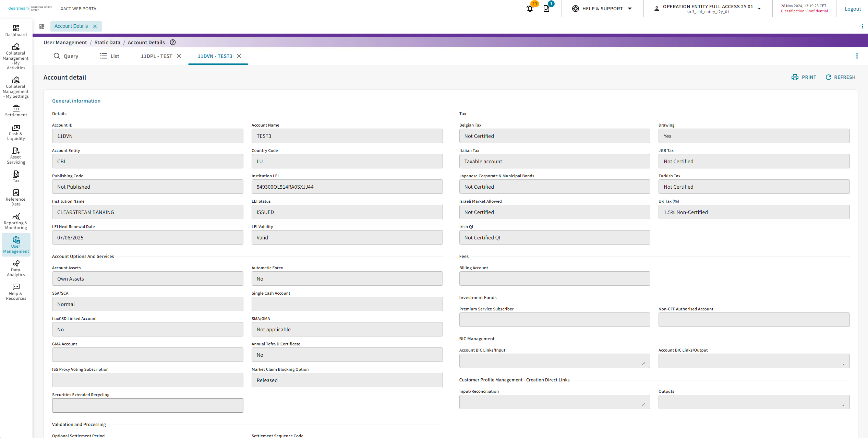Click the Securities Extended Recycling field
This screenshot has width=868, height=438.
147,405
